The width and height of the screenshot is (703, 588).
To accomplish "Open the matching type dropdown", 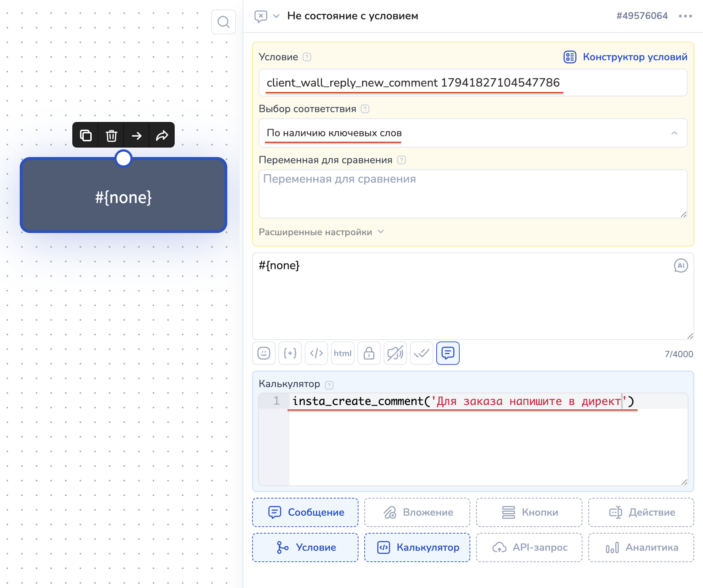I will click(x=472, y=133).
